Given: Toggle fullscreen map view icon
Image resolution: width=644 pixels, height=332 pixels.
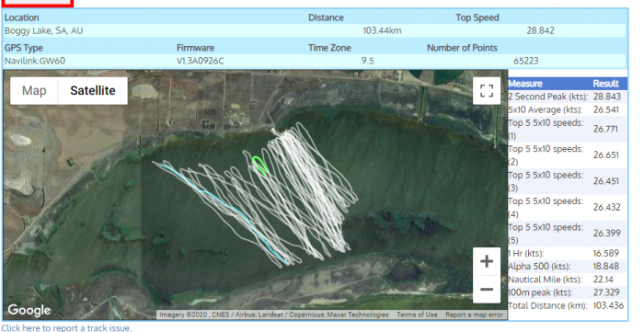Looking at the screenshot, I should (x=487, y=91).
